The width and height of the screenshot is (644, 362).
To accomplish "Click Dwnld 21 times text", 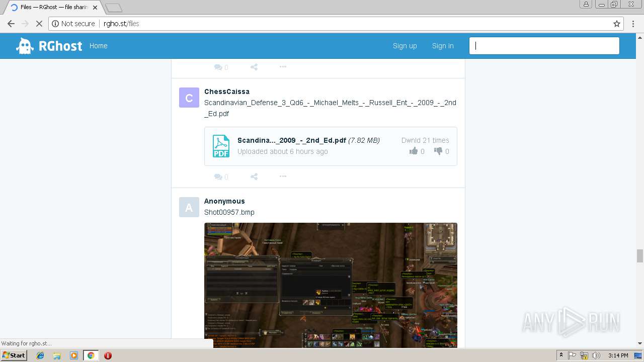I will [425, 140].
